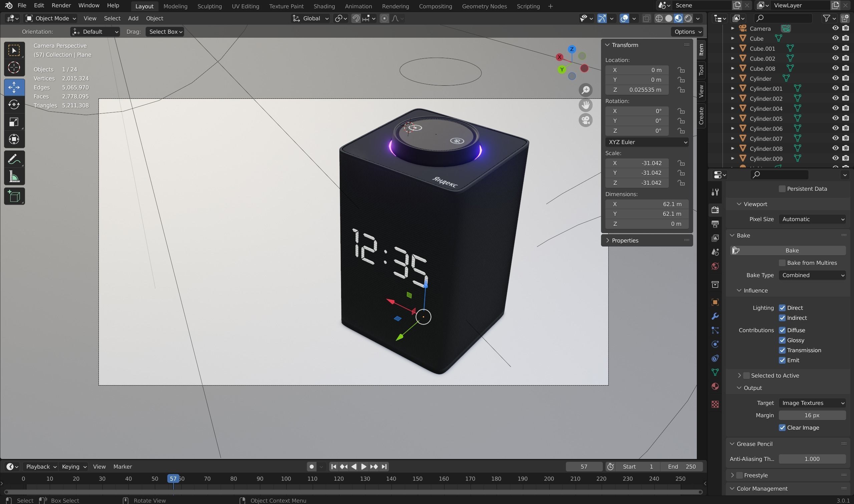
Task: Hide Cylinder.004 in the viewport
Action: pos(835,108)
